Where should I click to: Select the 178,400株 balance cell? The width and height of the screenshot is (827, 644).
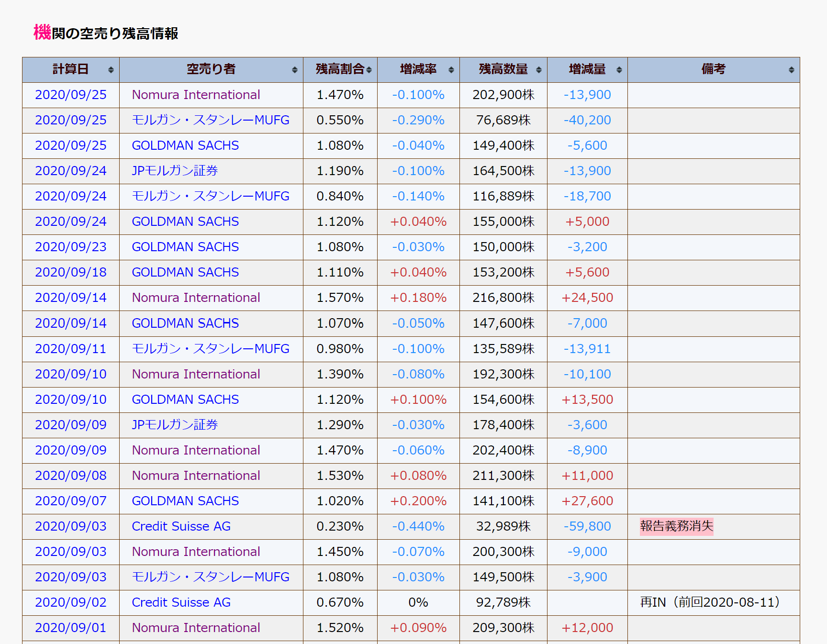point(503,425)
